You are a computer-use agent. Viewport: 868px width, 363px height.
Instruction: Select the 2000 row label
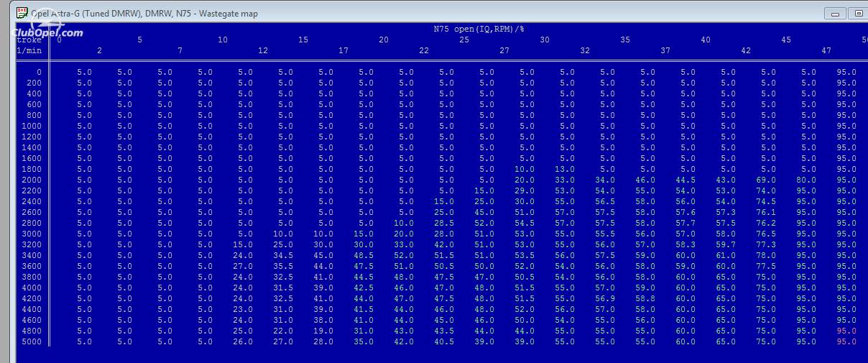pyautogui.click(x=32, y=180)
